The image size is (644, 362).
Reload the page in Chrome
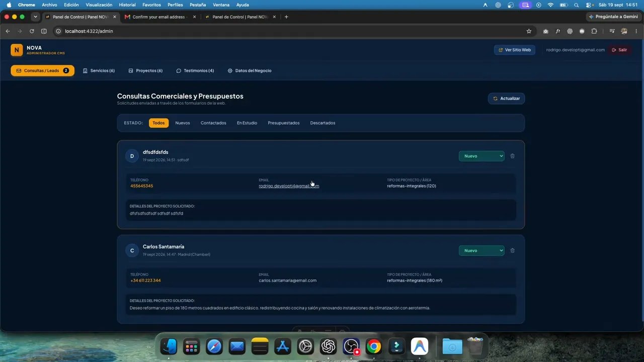point(32,31)
